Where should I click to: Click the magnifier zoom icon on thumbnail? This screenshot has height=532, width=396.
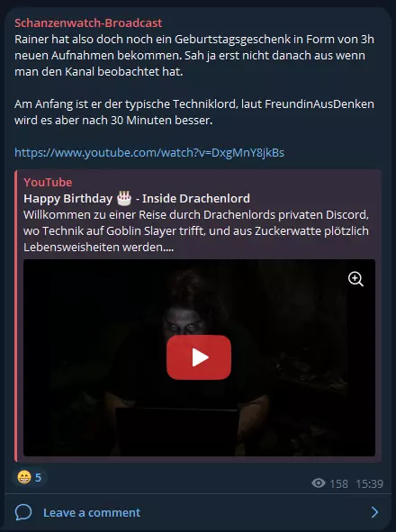355,279
